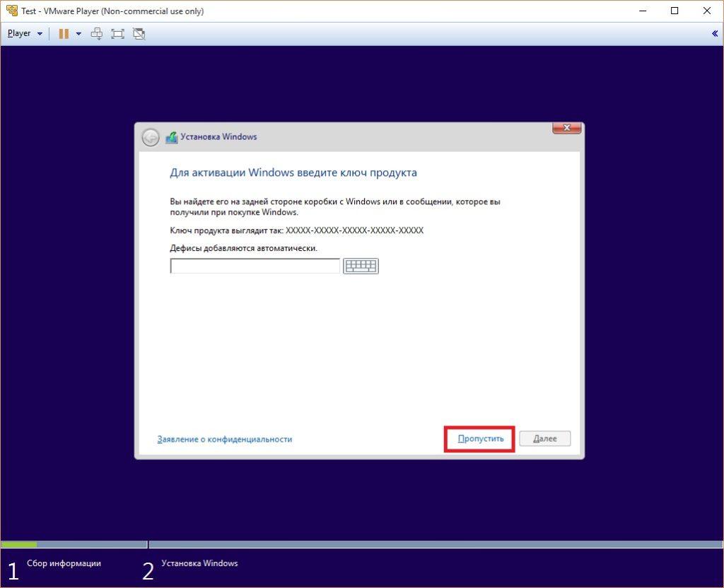The image size is (724, 588).
Task: Click the Windows Setup icon in dialog title
Action: [172, 137]
